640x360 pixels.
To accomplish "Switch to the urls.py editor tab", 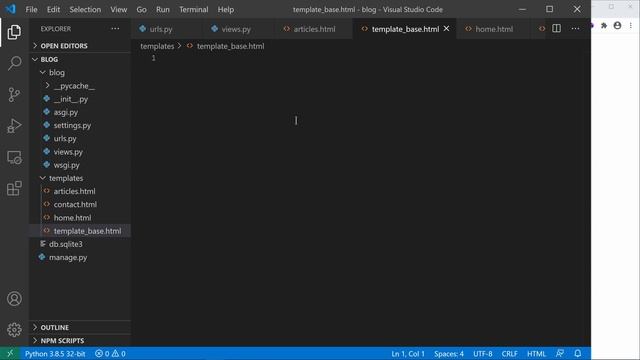I will (166, 29).
